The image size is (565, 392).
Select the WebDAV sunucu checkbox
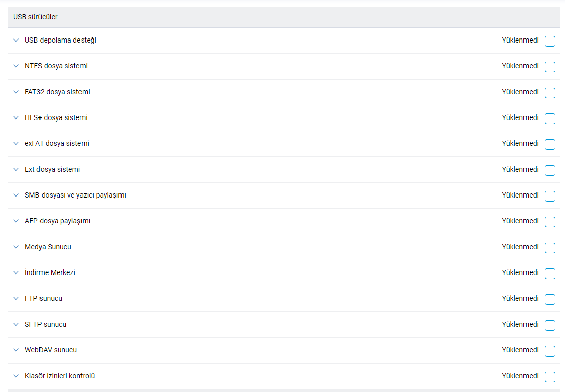tap(550, 351)
